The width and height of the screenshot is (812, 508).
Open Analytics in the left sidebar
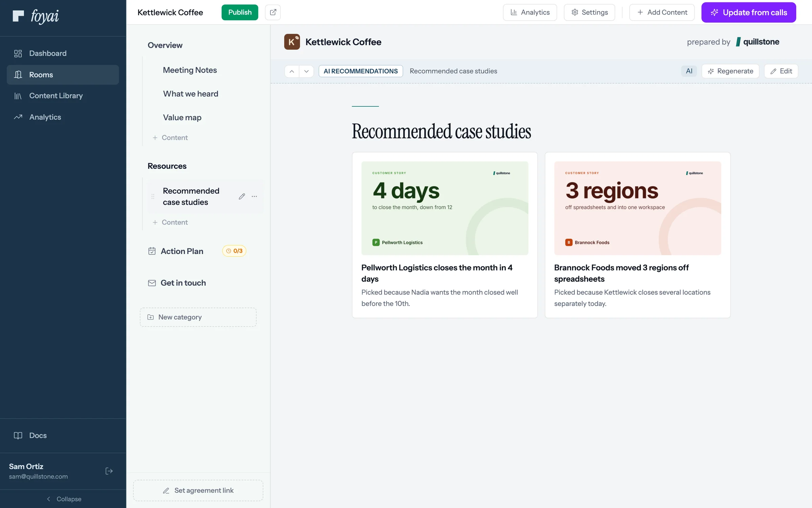(x=63, y=117)
